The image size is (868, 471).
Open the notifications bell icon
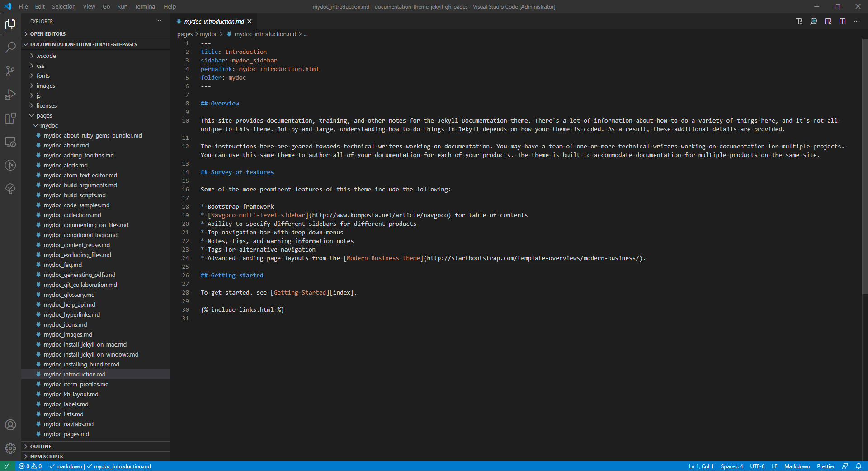859,466
